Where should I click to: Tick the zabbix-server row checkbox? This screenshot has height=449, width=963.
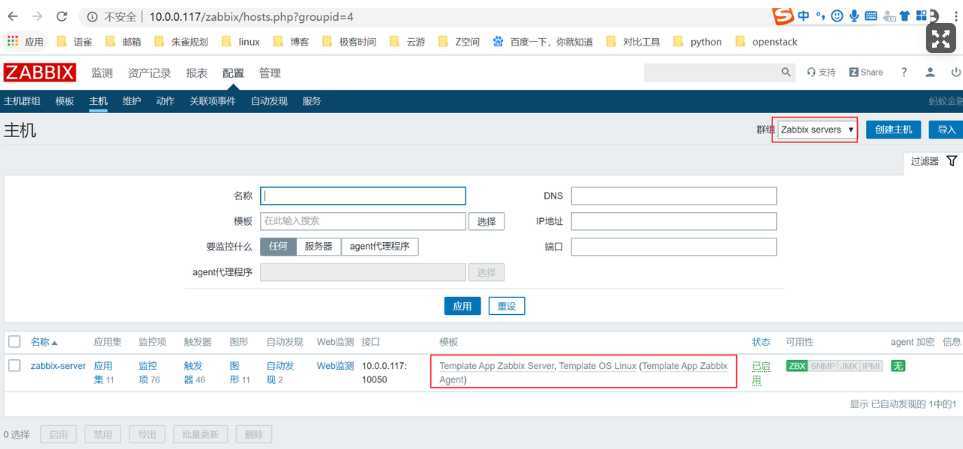[15, 366]
